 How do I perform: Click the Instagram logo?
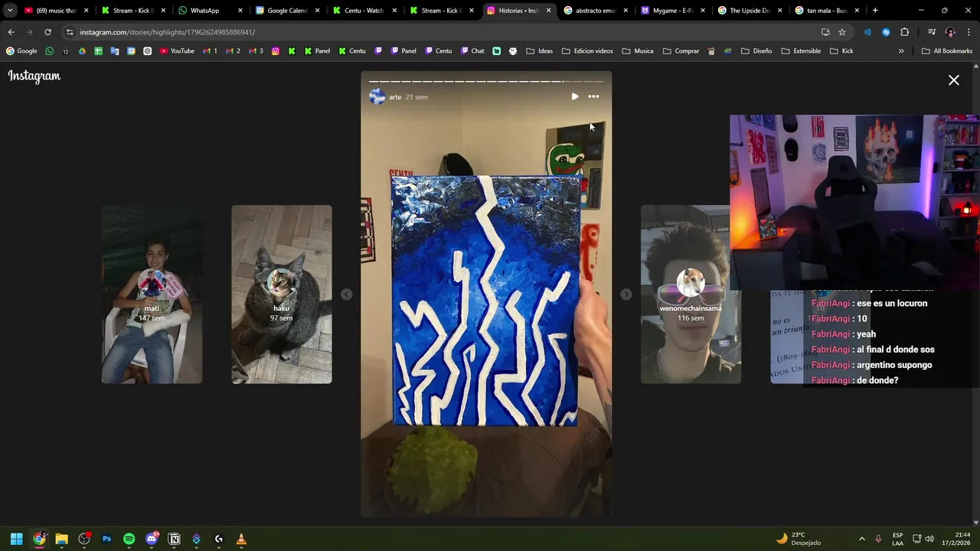pos(34,76)
